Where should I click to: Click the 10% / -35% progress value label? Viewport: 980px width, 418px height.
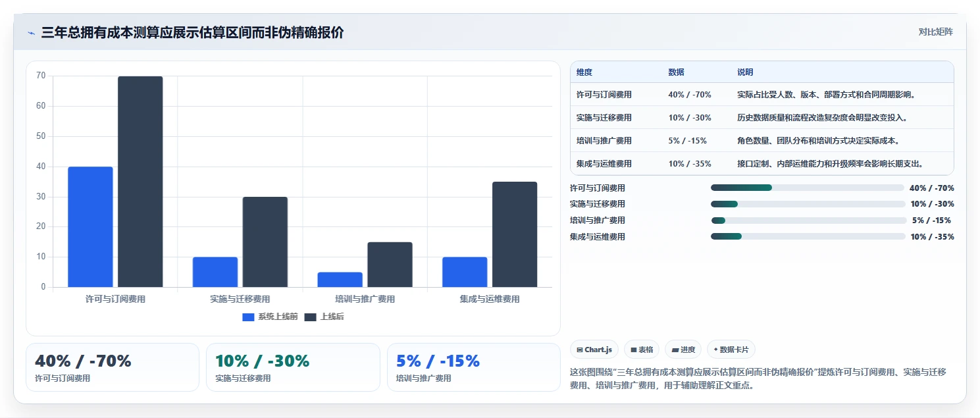[x=932, y=237]
